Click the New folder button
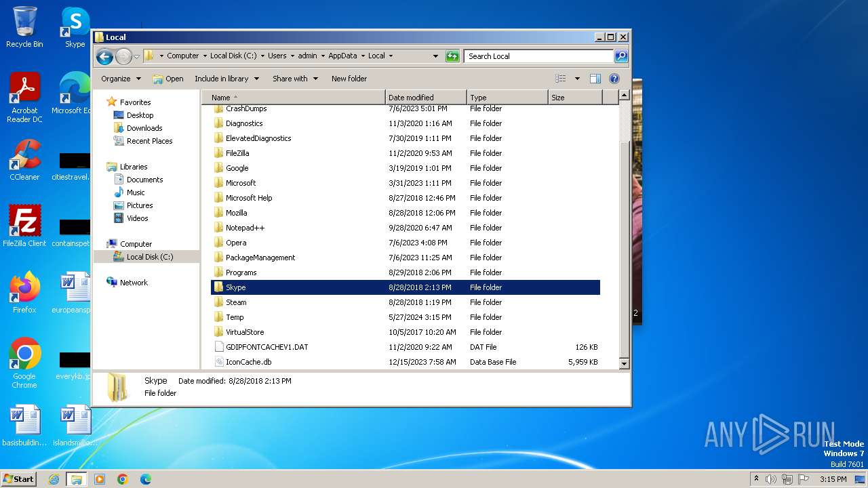This screenshot has width=868, height=488. [349, 79]
